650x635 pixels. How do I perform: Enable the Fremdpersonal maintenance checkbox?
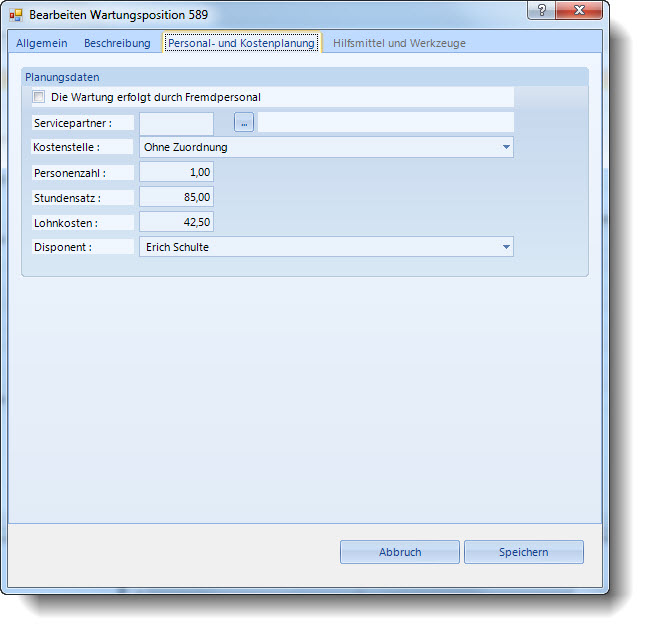39,97
